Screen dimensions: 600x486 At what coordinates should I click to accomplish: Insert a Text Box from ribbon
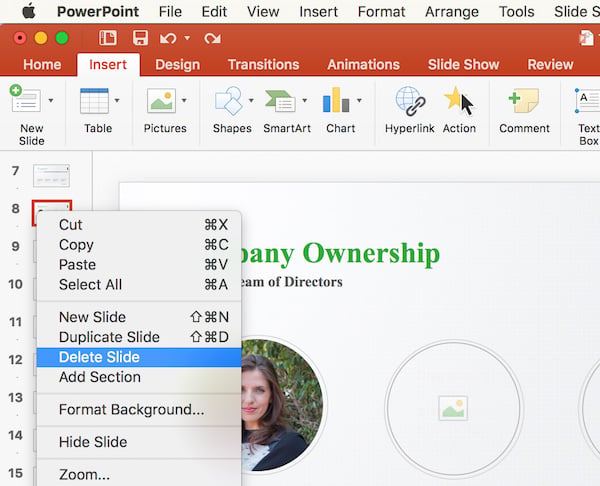[587, 101]
